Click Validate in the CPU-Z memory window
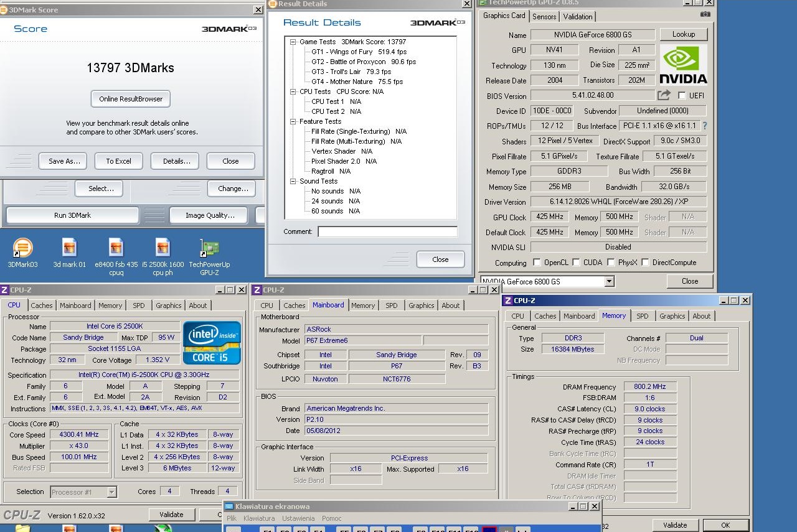 675,525
